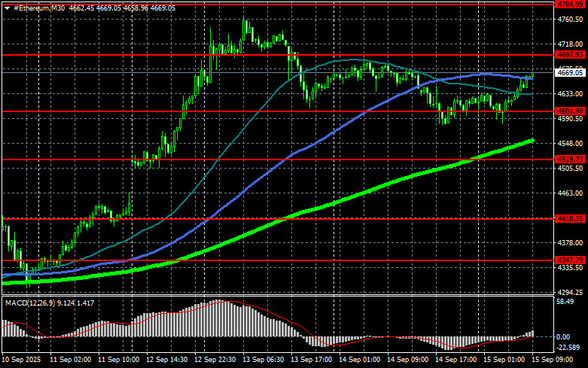Select the 4697.93 red level label
Screen dimensions: 588x368
click(570, 55)
